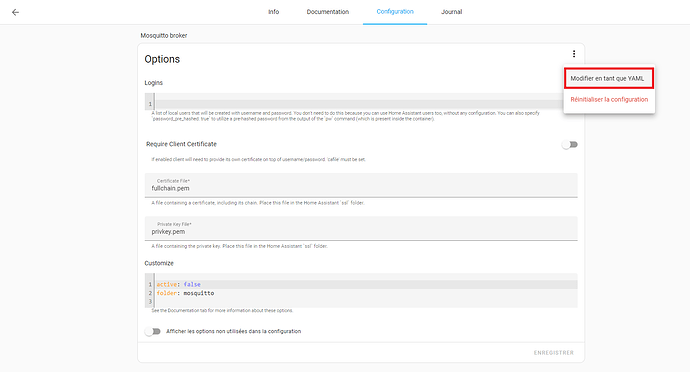Edit the Certificate File field

361,185
